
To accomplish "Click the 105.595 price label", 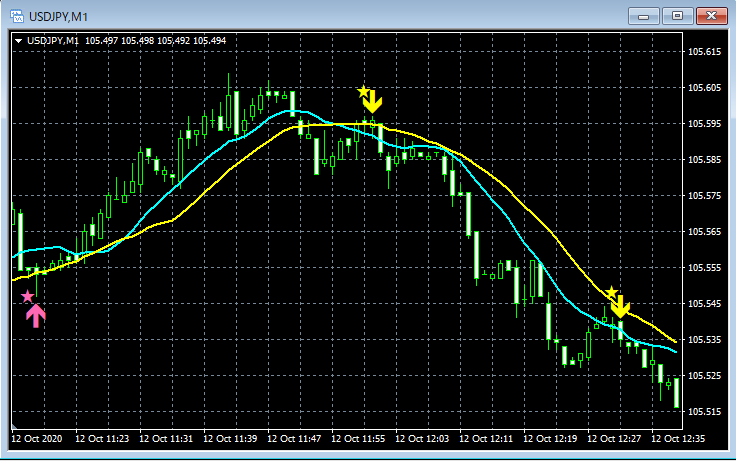I will point(704,123).
